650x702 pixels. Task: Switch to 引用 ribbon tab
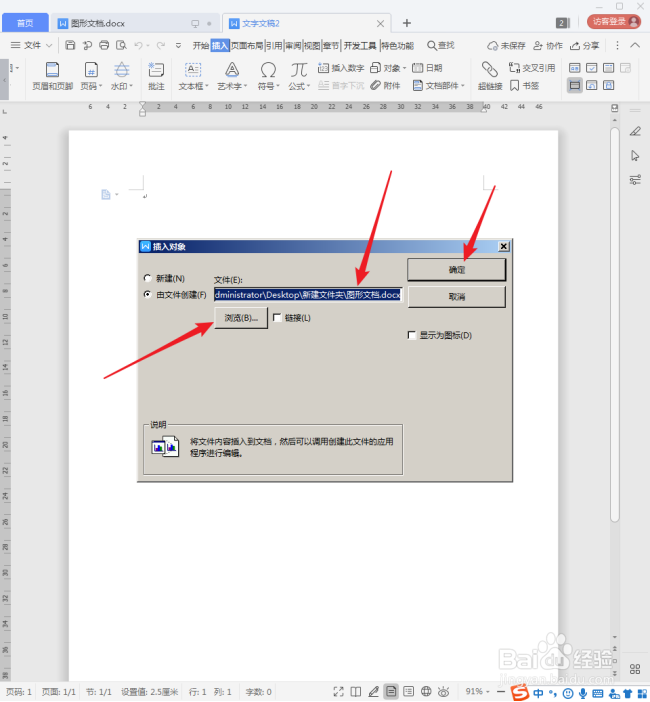[x=274, y=45]
